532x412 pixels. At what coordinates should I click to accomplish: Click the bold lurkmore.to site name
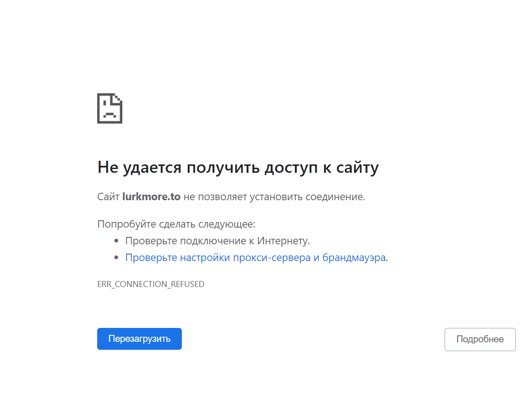pos(151,196)
